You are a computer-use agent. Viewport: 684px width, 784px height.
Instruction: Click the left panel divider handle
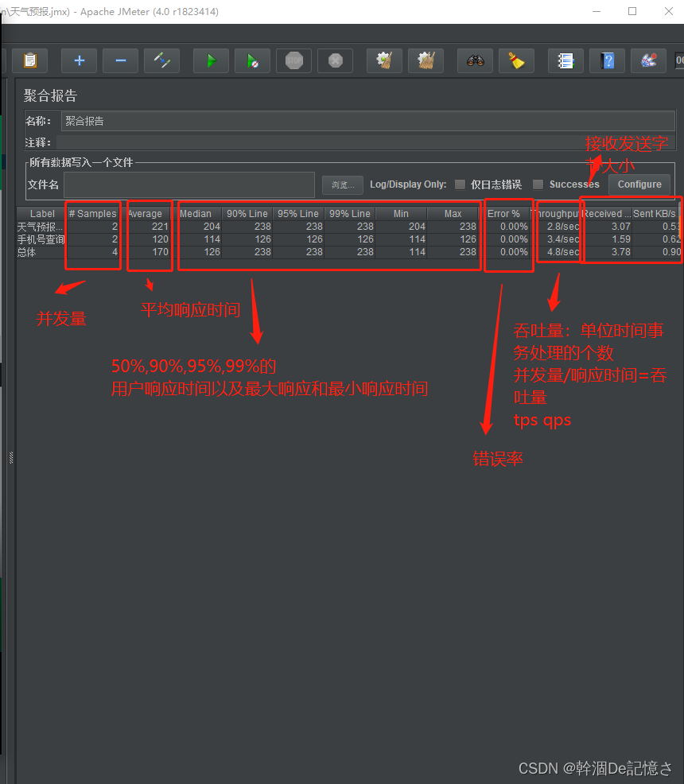pos(11,457)
